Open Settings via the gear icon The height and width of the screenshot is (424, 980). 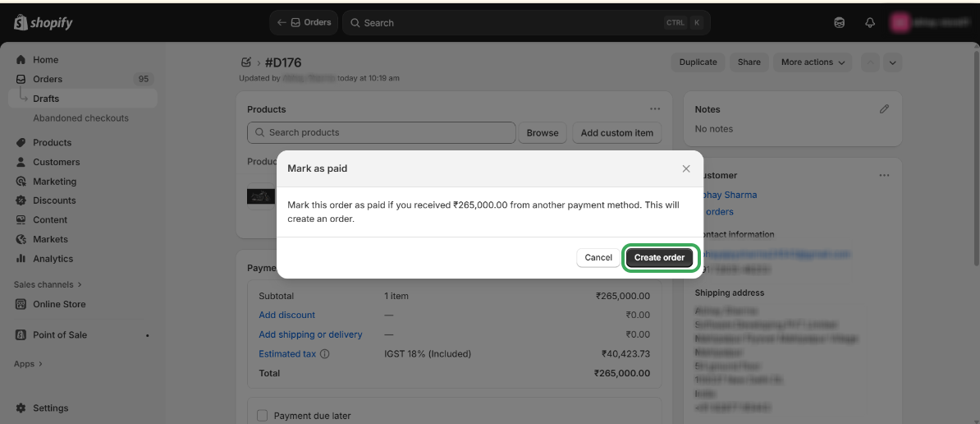21,408
